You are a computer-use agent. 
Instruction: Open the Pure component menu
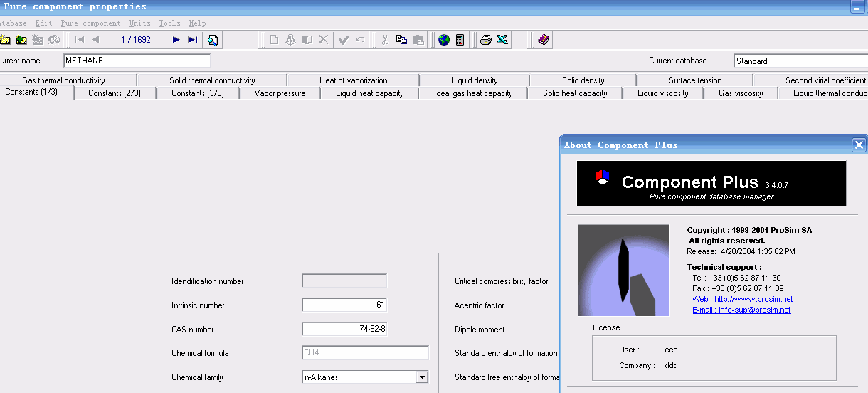tap(91, 23)
